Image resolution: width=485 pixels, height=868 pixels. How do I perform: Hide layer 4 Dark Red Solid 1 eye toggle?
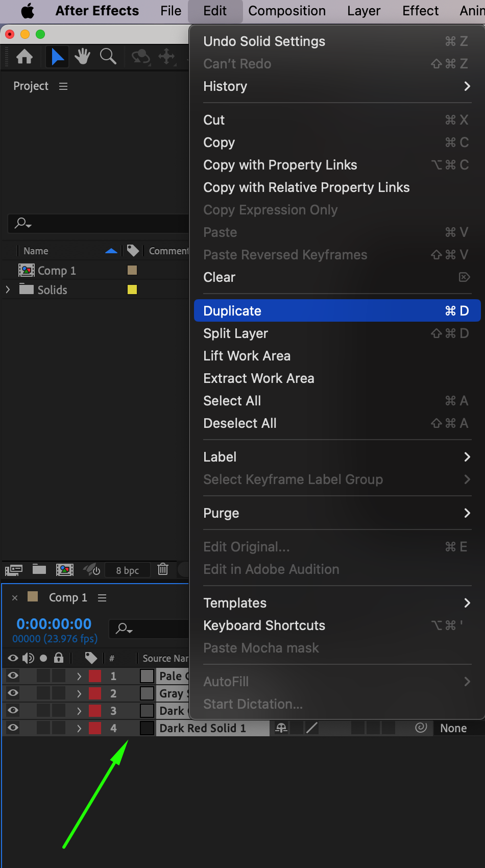click(x=13, y=728)
